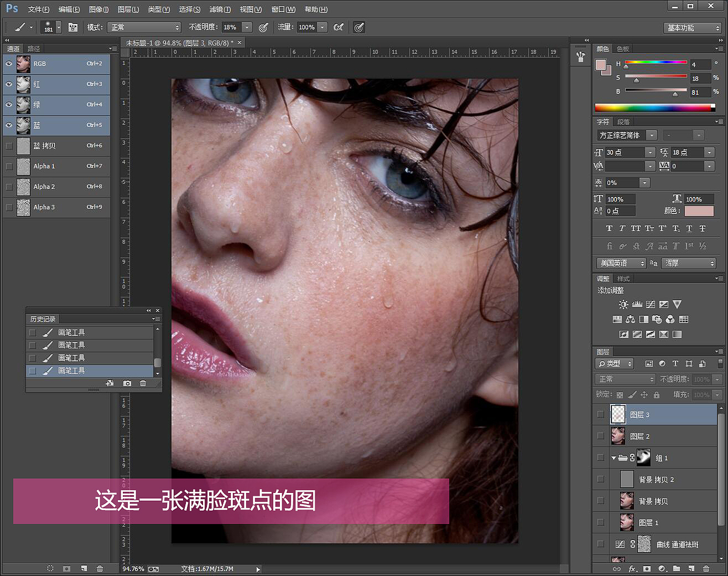This screenshot has width=728, height=576.
Task: Hide the 蓝 channel
Action: 9,125
